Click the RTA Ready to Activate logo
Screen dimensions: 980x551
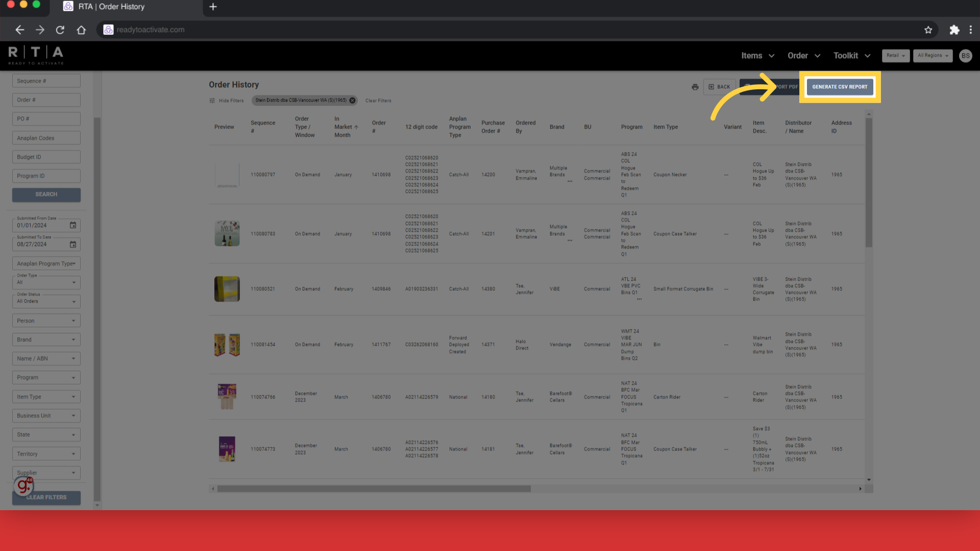(36, 55)
